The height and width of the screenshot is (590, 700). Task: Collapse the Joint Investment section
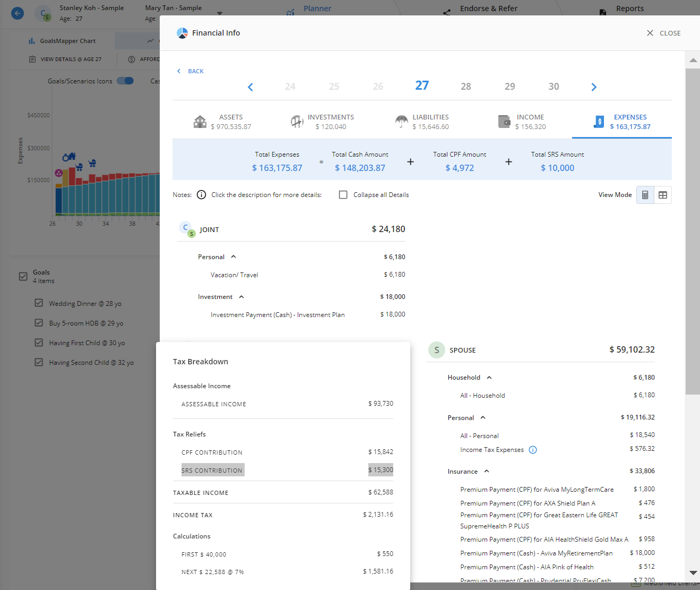click(241, 297)
